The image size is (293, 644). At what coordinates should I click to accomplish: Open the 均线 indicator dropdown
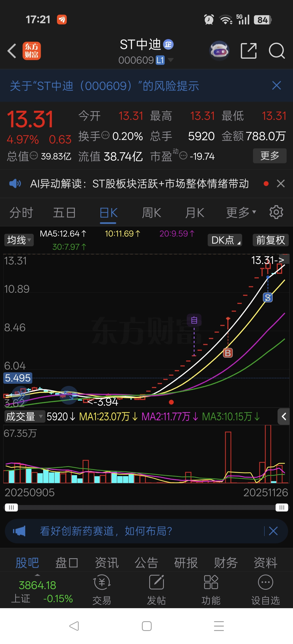[19, 240]
